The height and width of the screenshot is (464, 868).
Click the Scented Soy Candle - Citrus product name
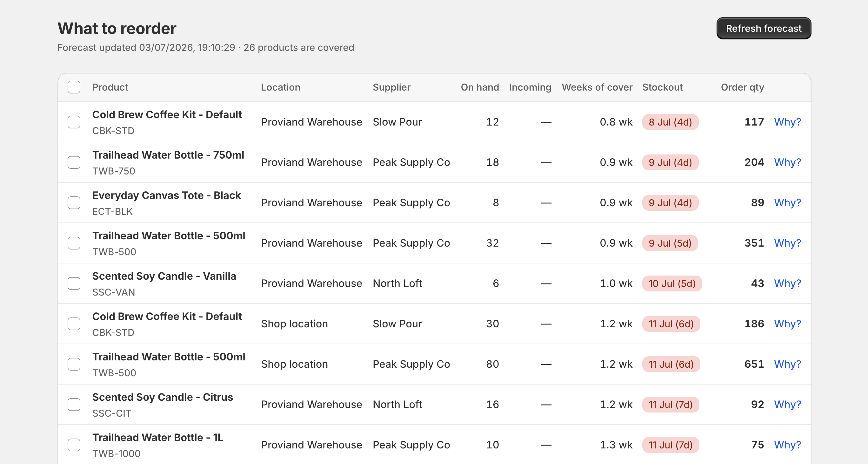point(163,397)
